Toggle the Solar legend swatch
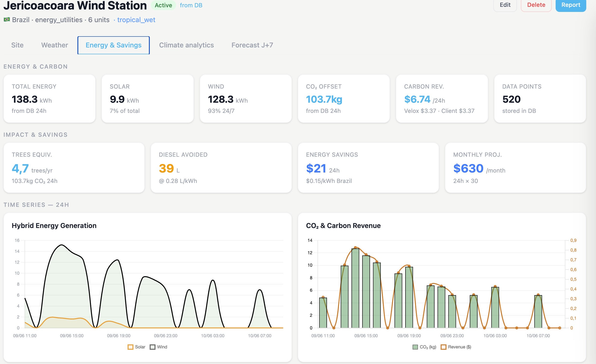The image size is (596, 364). (130, 347)
